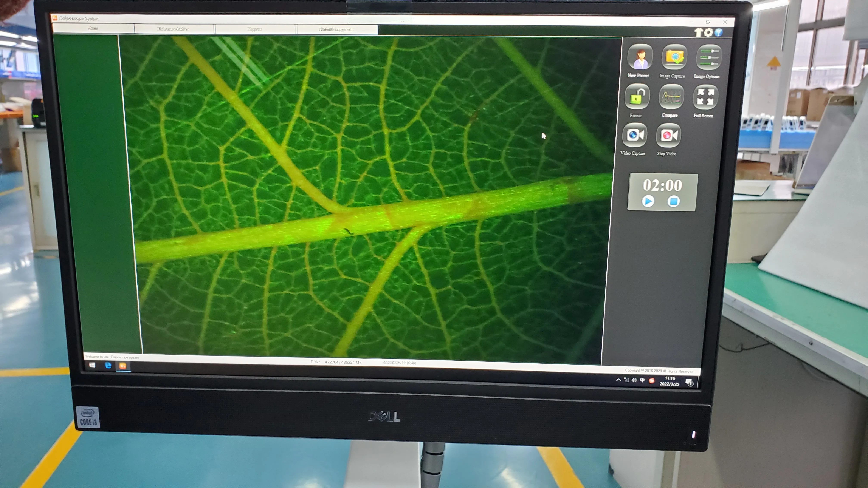Open the Reference Archive tab
868x488 pixels.
coord(174,29)
